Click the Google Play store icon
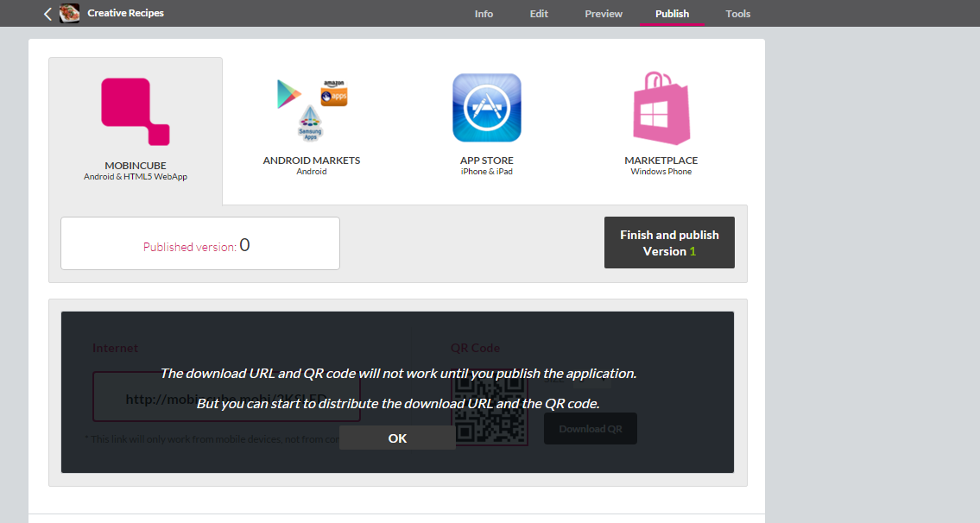Image resolution: width=980 pixels, height=523 pixels. [288, 94]
